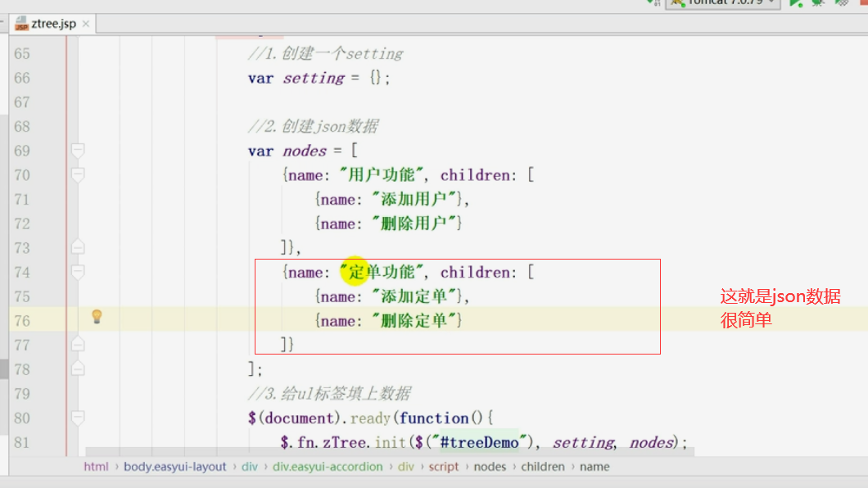Image resolution: width=868 pixels, height=488 pixels.
Task: Click the 'init' method on line 81
Action: [391, 443]
